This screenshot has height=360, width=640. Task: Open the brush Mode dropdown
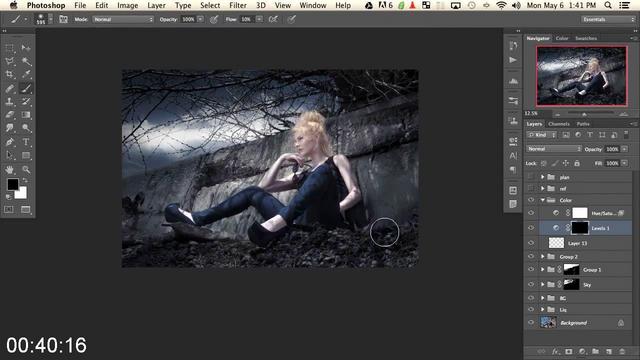tap(123, 19)
